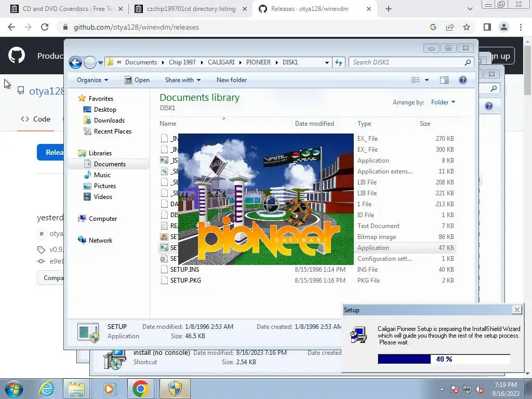Open the Share with menu
This screenshot has width=532, height=399.
pyautogui.click(x=182, y=80)
